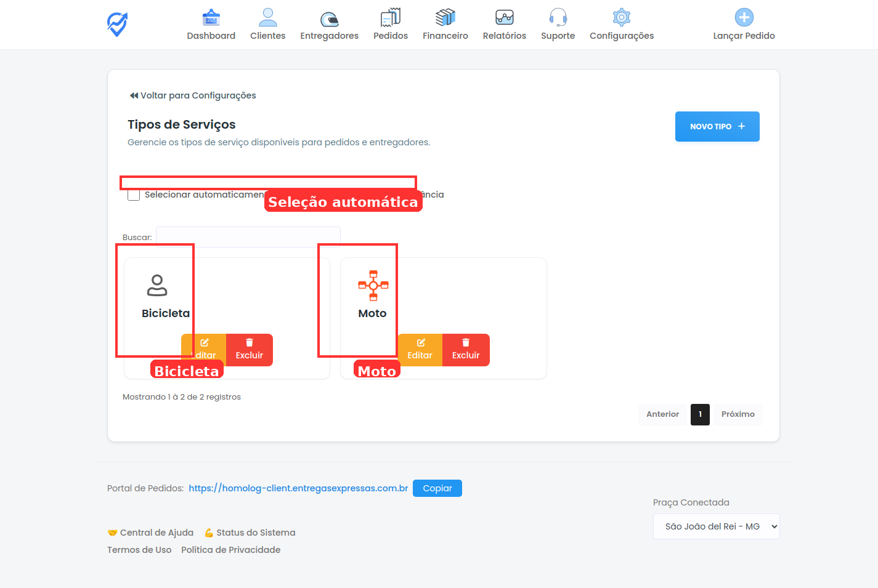Open Suporte headset icon

[x=558, y=18]
